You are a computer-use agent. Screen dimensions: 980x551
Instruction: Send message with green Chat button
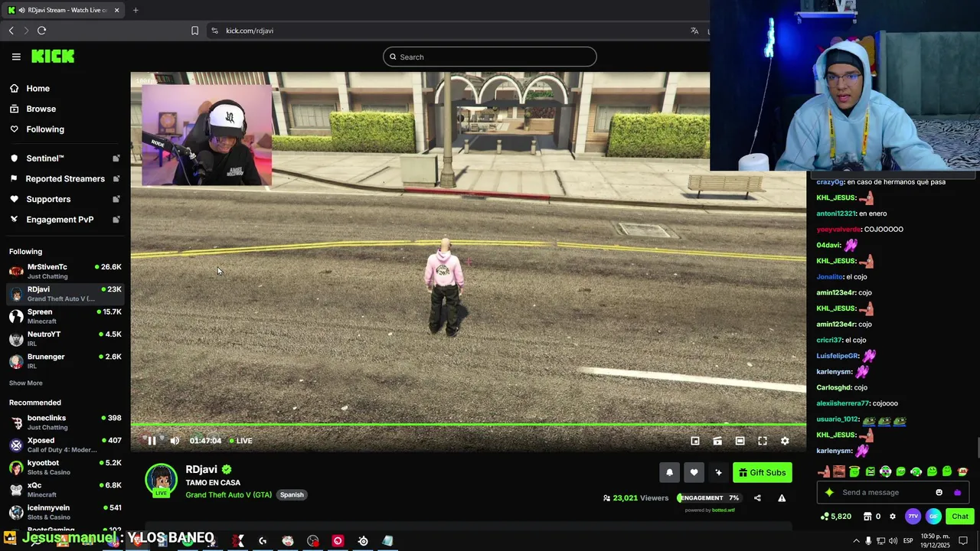960,517
